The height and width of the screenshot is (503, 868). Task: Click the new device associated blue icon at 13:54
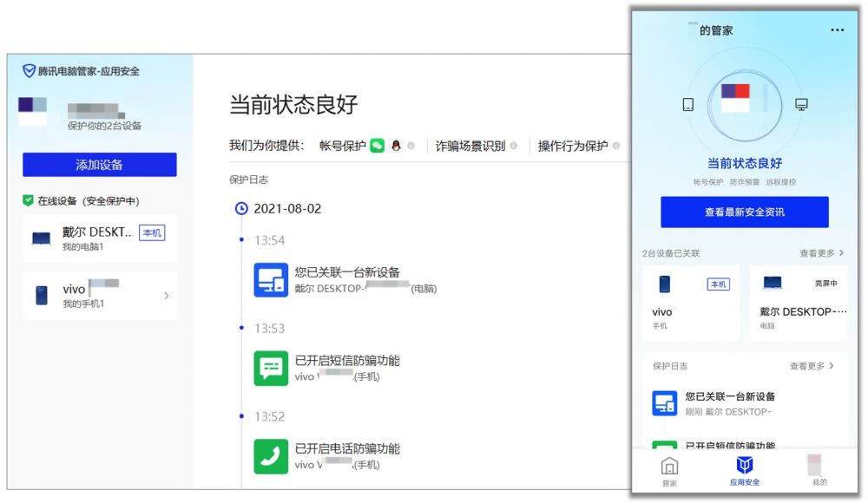coord(271,280)
